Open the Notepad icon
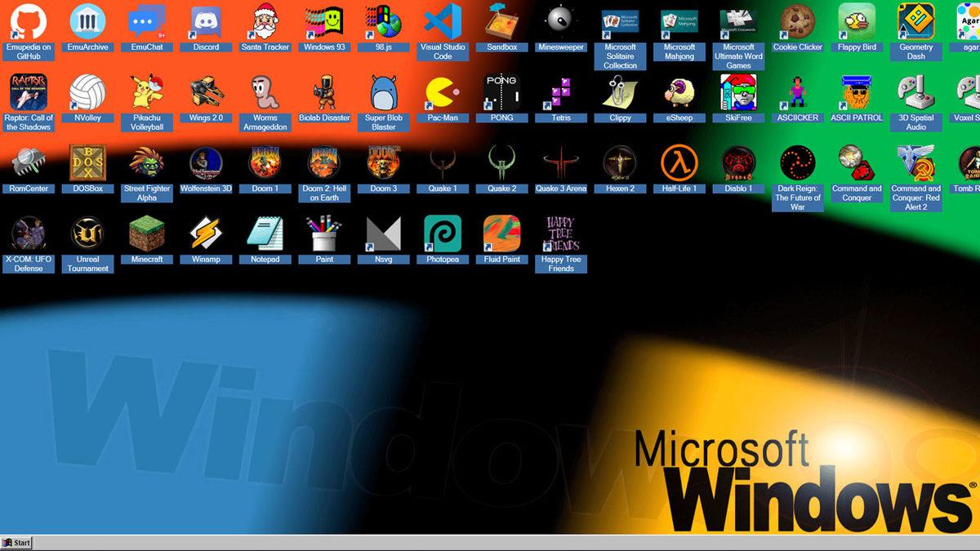980x551 pixels. (265, 234)
